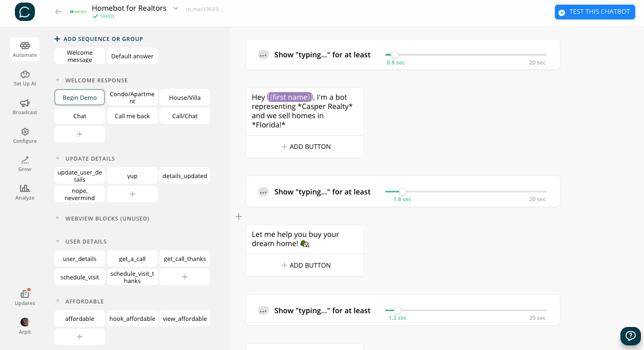
Task: Select the Begin Demo block
Action: (79, 97)
